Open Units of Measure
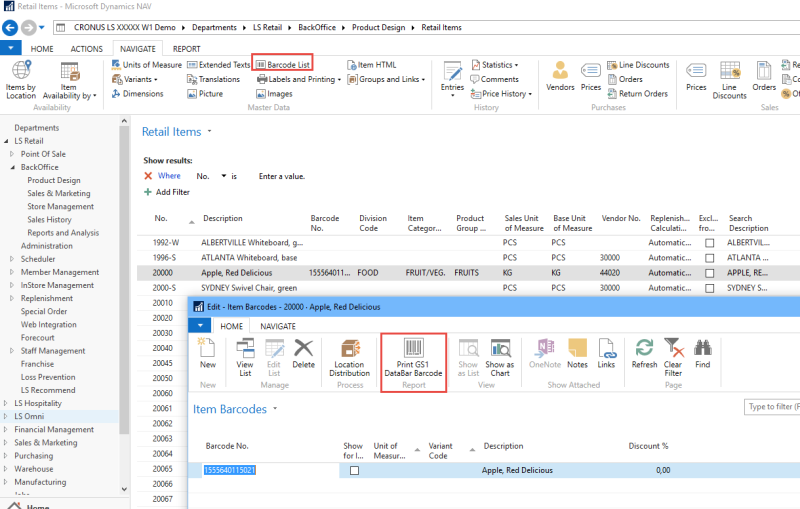This screenshot has height=509, width=800. tap(147, 65)
